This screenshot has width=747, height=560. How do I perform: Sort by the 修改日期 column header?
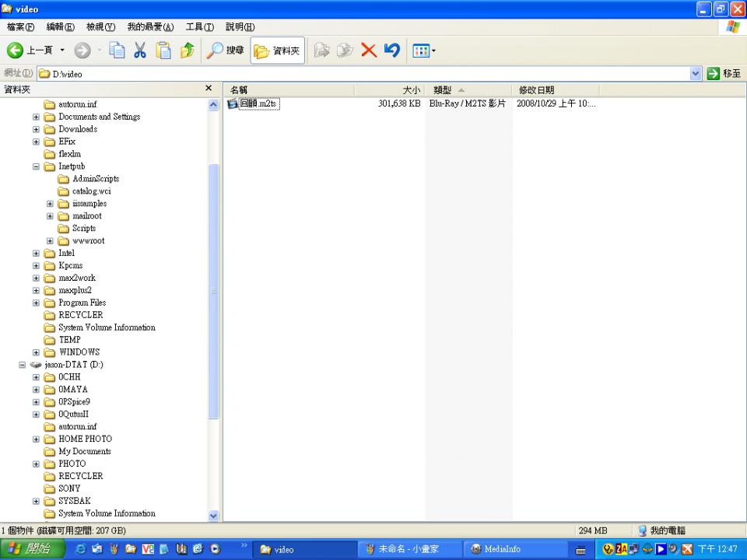click(x=555, y=90)
